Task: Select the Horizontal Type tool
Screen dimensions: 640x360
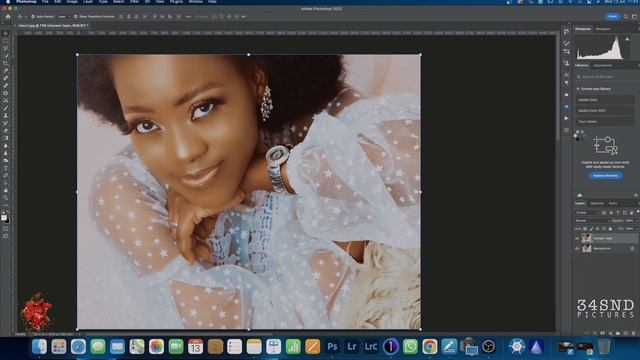Action: 6,168
